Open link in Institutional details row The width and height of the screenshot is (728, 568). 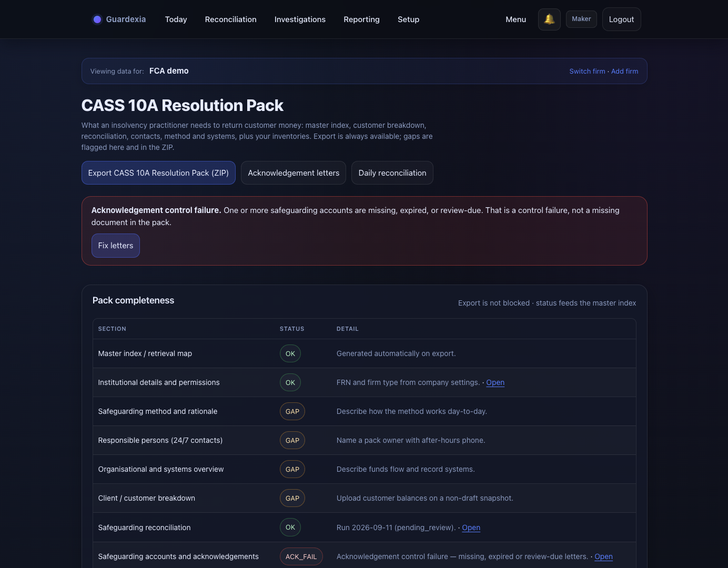[x=495, y=382]
